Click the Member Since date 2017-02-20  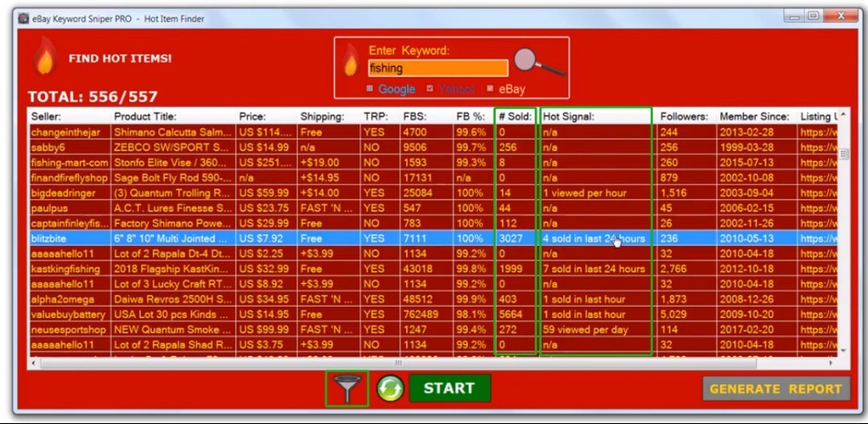coord(746,330)
